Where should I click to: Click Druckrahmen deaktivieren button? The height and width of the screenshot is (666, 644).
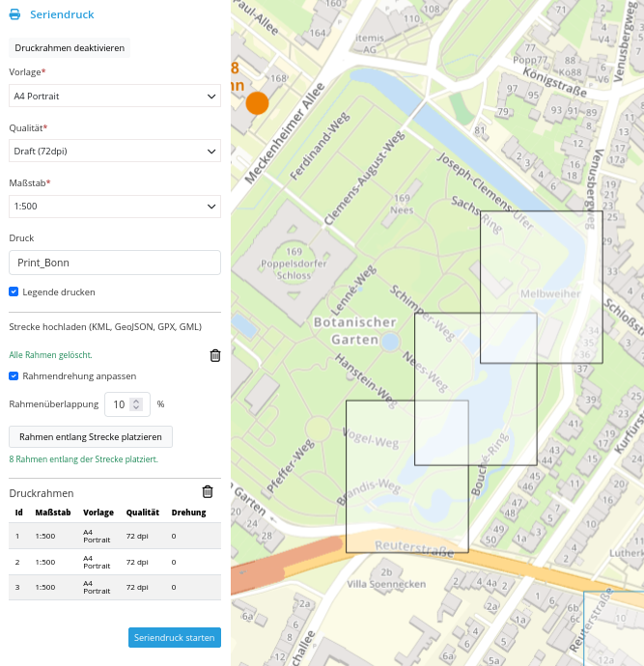tap(70, 47)
